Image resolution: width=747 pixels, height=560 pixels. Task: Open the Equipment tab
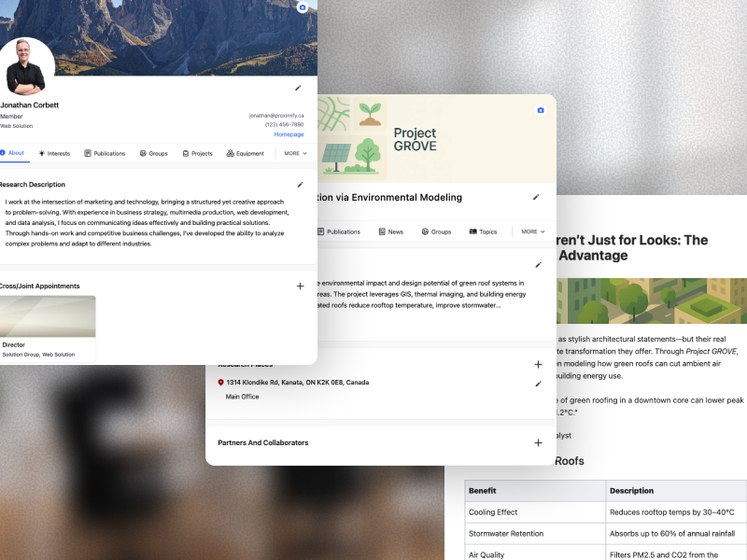(x=246, y=153)
